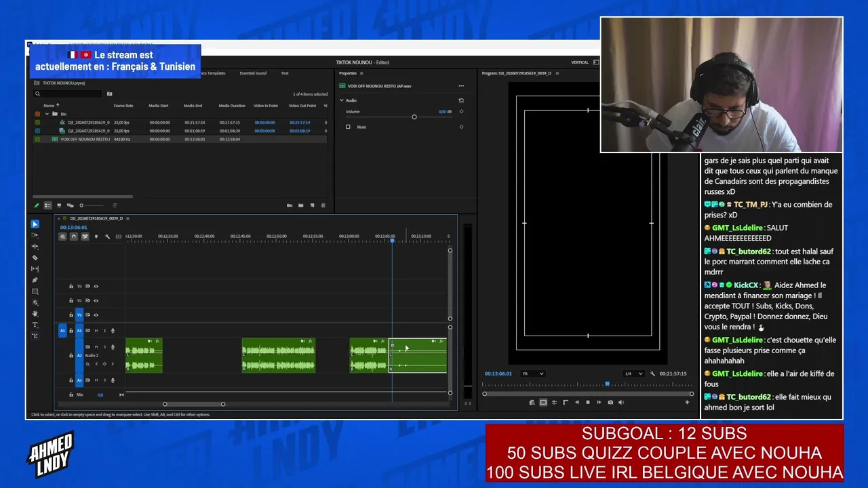Activate the Slip tool

click(35, 269)
